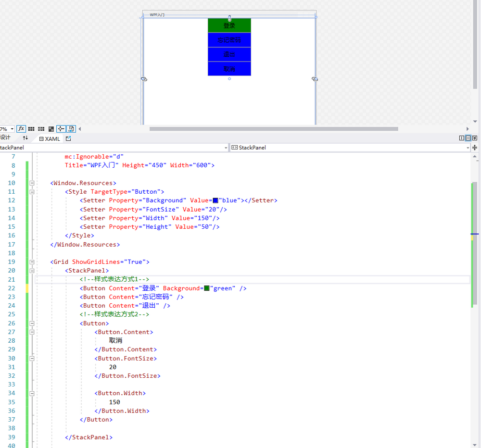This screenshot has width=481, height=448.
Task: Click the 取消 text on line 28
Action: tap(115, 341)
